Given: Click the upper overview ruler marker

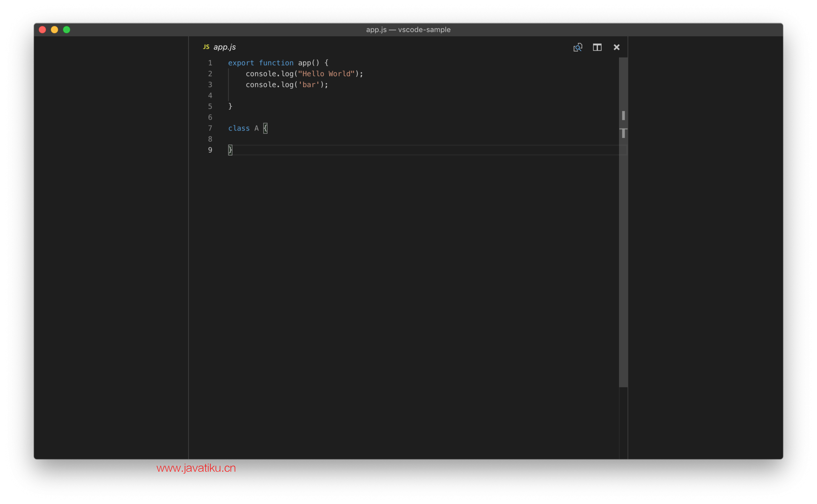Looking at the screenshot, I should point(623,115).
